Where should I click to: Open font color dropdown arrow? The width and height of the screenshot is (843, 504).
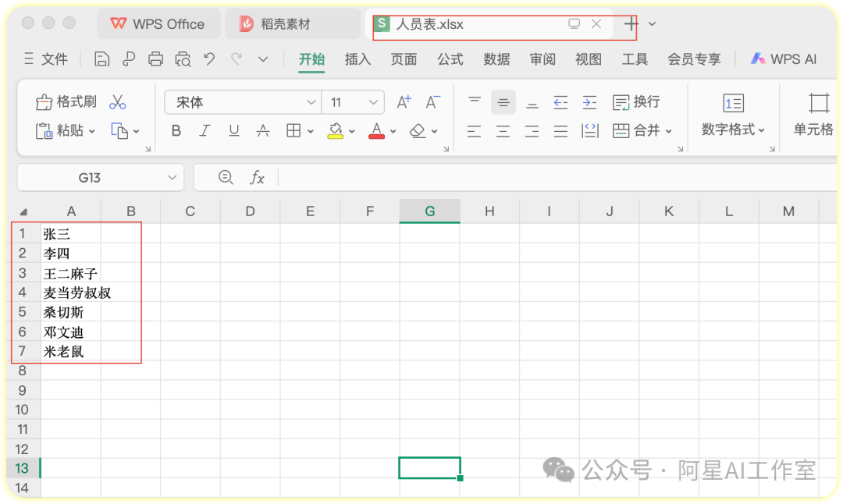click(x=393, y=131)
